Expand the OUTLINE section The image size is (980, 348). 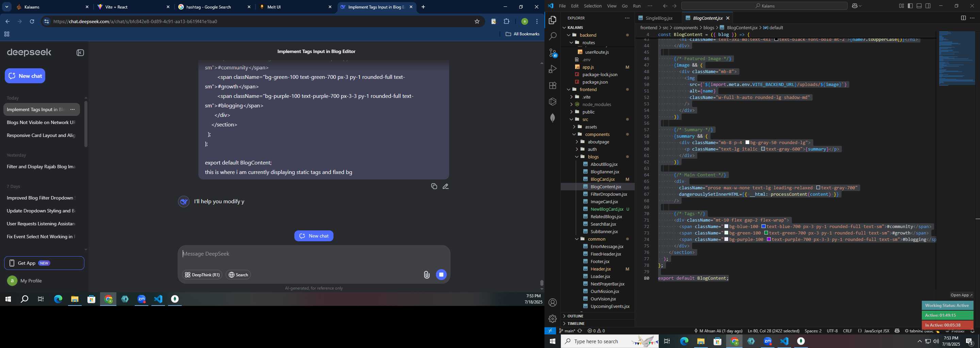(575, 316)
